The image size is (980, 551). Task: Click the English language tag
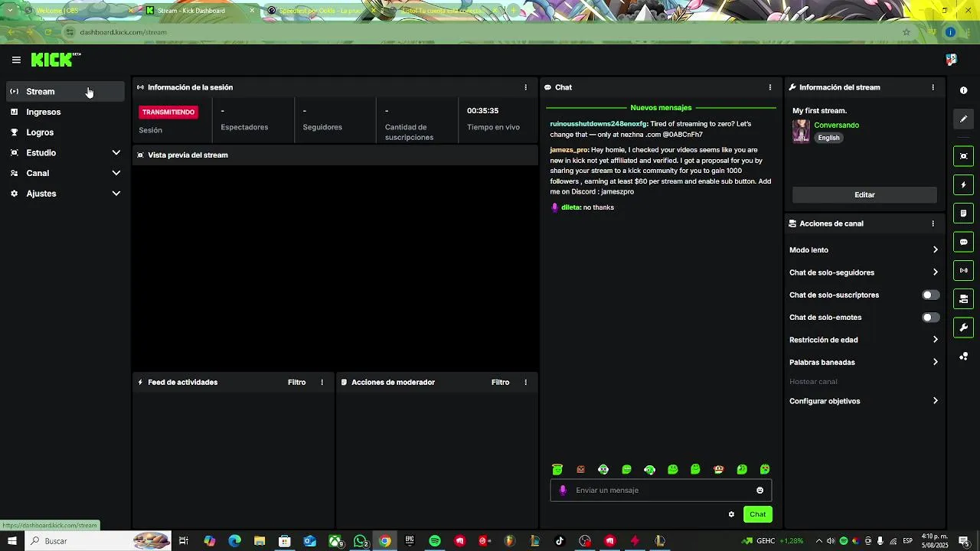point(828,138)
